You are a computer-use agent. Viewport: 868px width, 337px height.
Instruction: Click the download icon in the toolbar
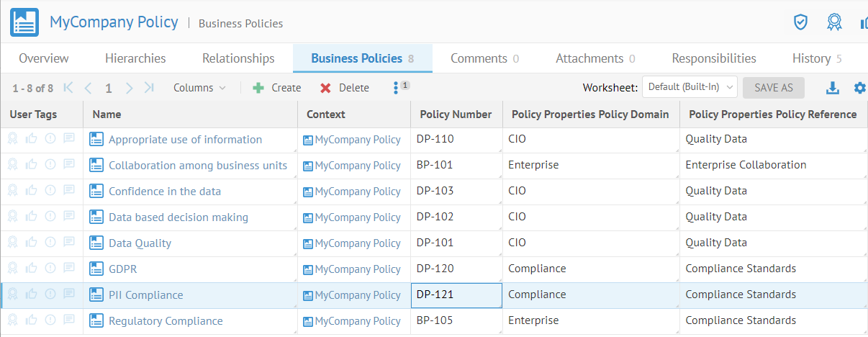(833, 88)
